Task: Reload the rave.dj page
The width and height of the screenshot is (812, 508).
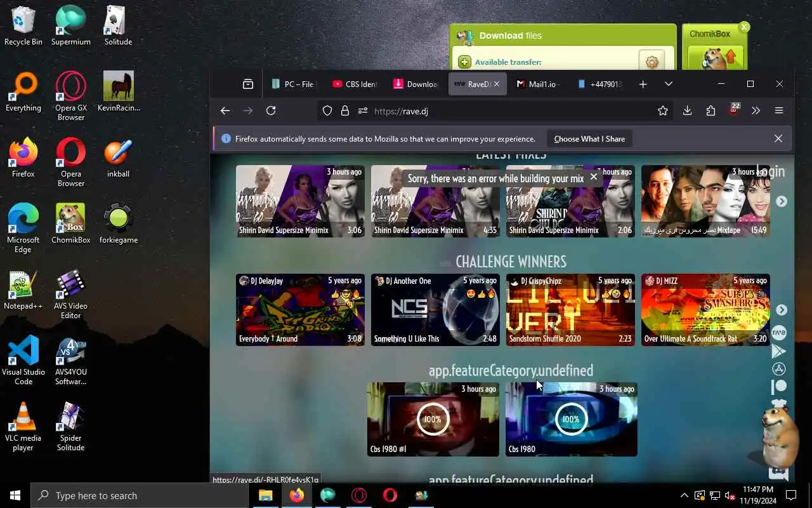Action: pyautogui.click(x=271, y=110)
